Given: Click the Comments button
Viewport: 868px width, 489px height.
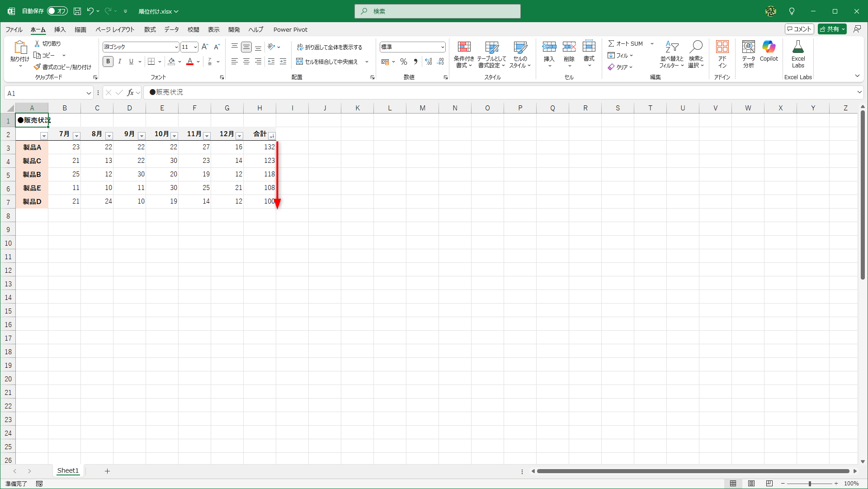Looking at the screenshot, I should (799, 29).
